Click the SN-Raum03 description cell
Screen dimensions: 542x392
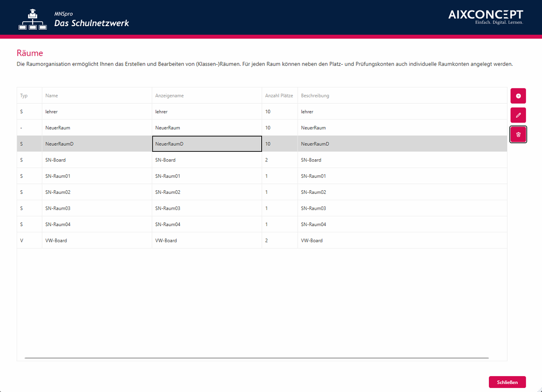(x=314, y=208)
